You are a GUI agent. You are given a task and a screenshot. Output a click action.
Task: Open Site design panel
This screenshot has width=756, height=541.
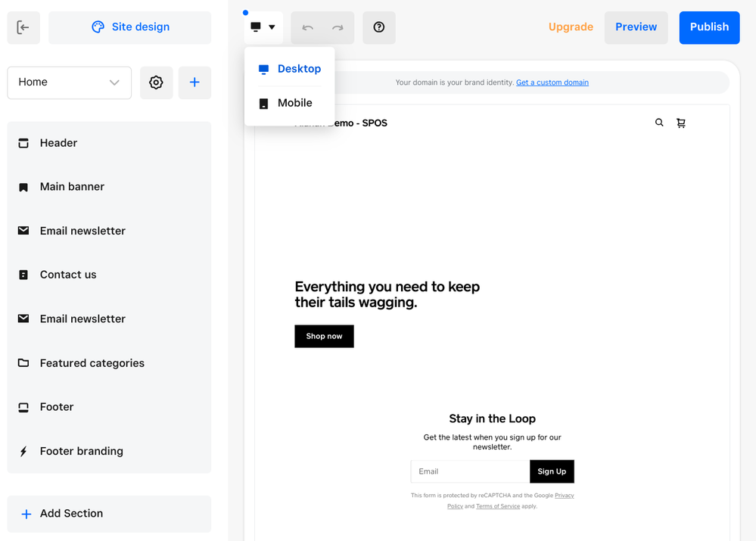point(130,27)
